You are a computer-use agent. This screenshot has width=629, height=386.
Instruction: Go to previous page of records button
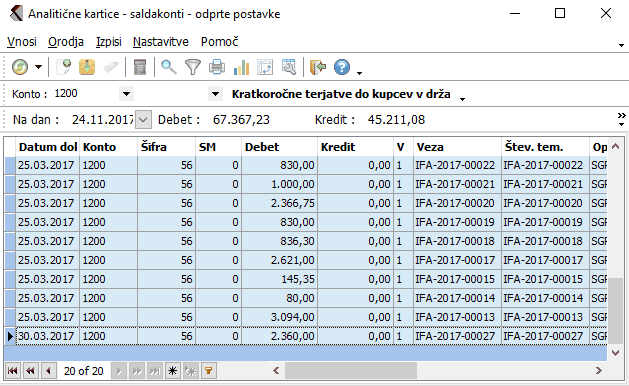pos(30,371)
